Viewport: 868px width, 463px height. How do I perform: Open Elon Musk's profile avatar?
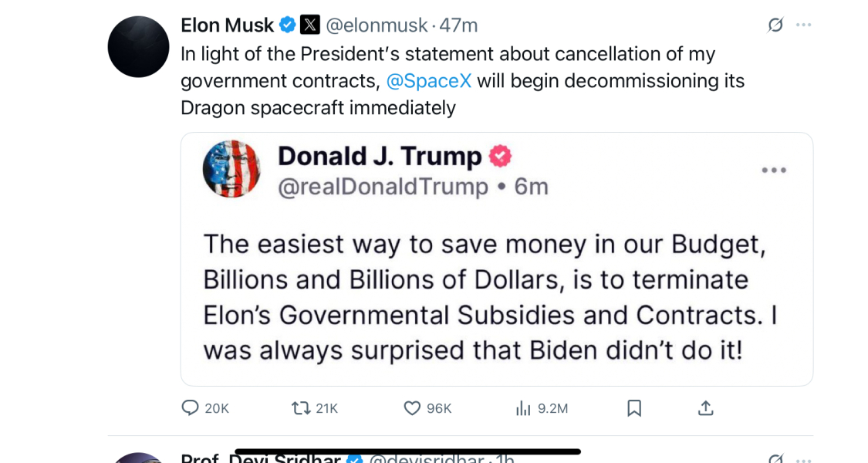click(138, 46)
